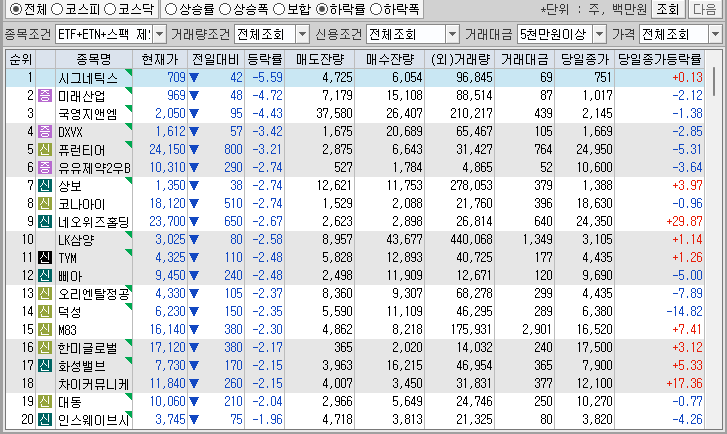Viewport: 727px width, 434px height.
Task: Sort by the 순위 column header
Action: click(x=20, y=59)
